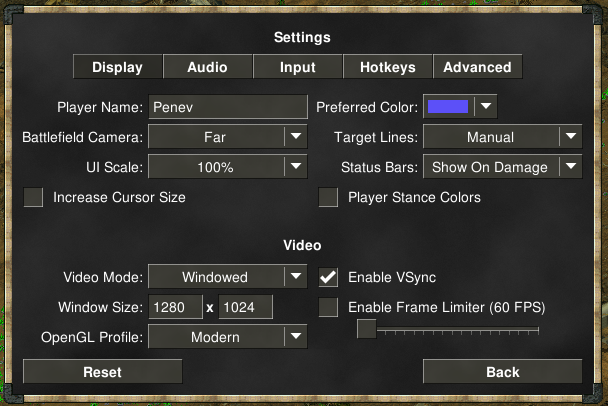
Task: Open the Audio settings tab
Action: coord(207,67)
